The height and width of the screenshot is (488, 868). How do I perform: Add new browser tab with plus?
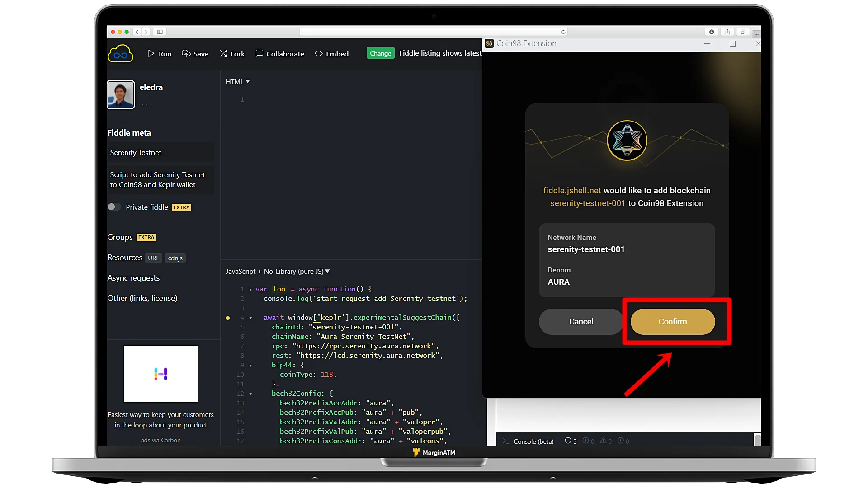[756, 34]
